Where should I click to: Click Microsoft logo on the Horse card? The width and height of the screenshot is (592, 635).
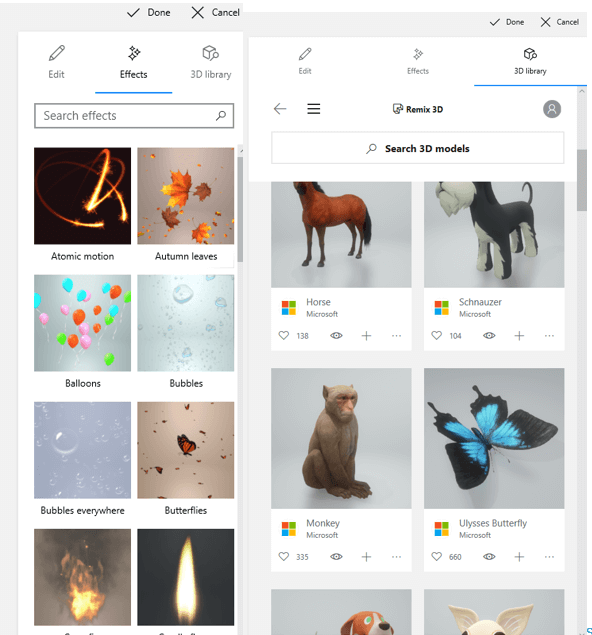click(x=289, y=308)
